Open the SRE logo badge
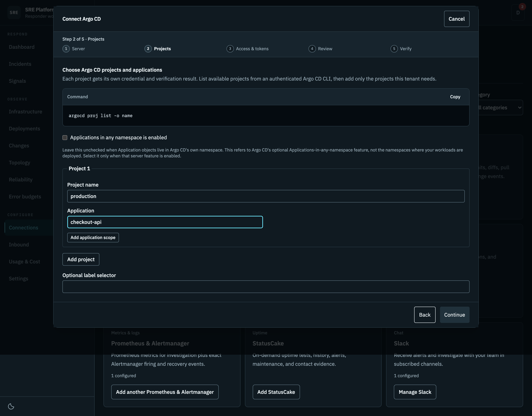Viewport: 532px width, 416px height. 14,12
